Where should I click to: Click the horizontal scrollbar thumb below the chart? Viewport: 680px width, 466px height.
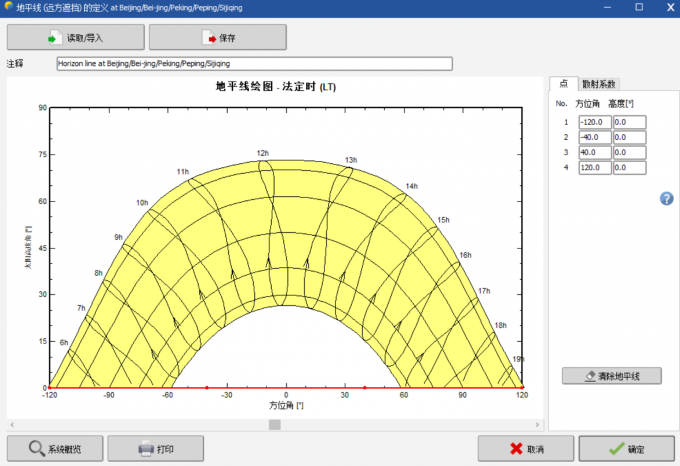tap(274, 424)
